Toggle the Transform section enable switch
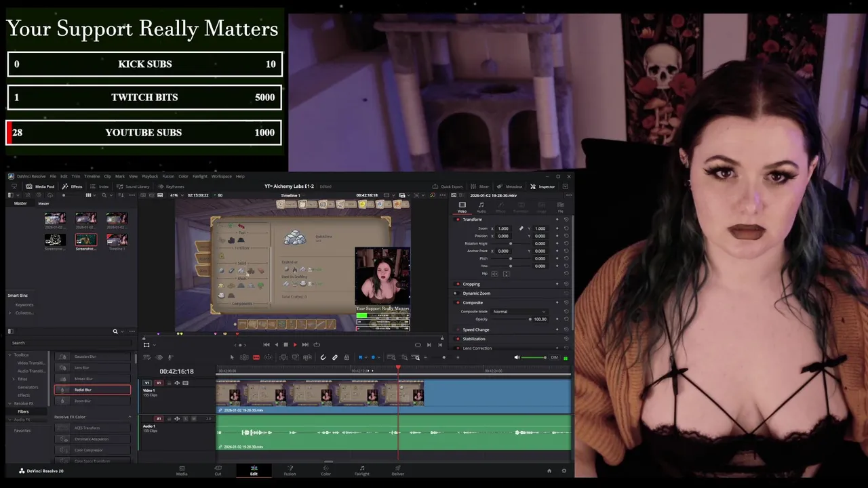This screenshot has height=488, width=868. click(457, 220)
